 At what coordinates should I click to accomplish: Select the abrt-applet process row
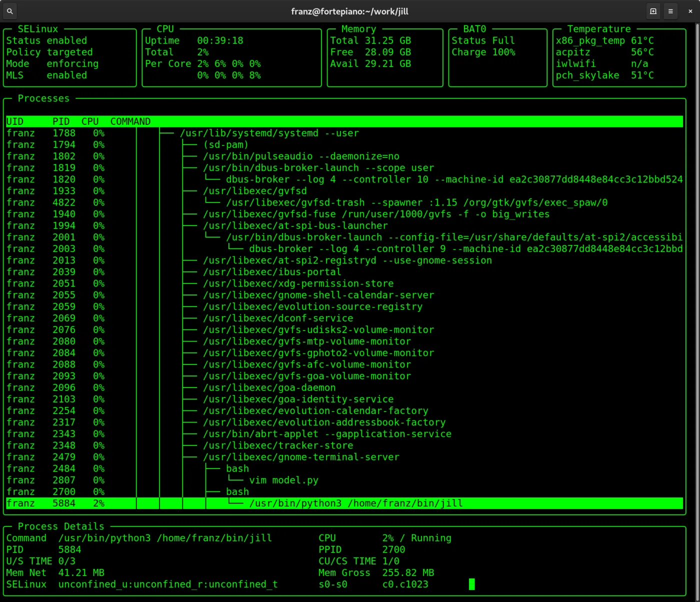click(344, 433)
